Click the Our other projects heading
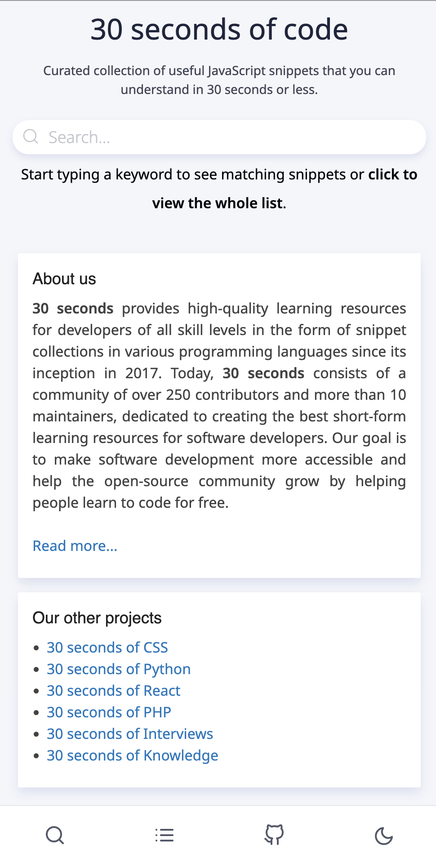This screenshot has height=868, width=436. (x=97, y=617)
